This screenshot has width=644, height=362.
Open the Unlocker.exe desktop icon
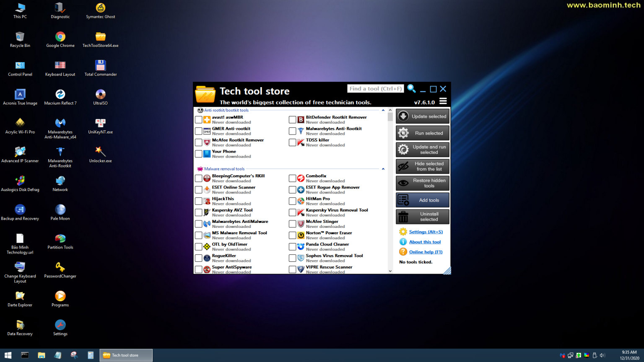(x=101, y=155)
